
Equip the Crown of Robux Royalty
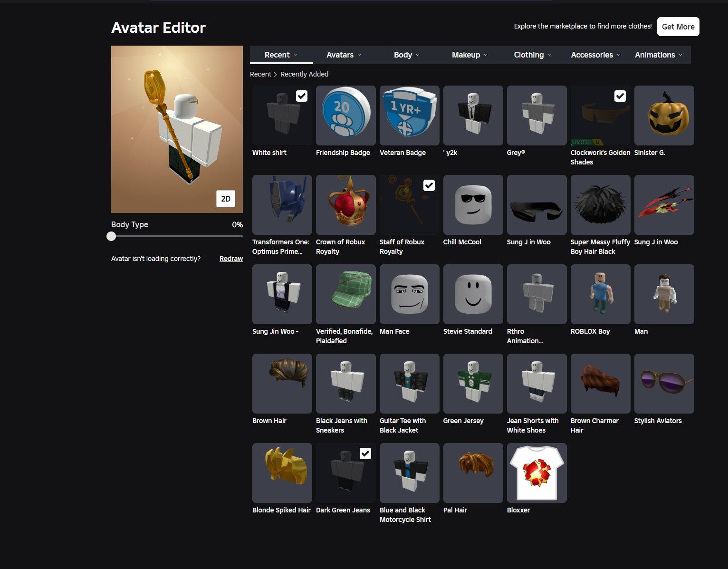345,205
